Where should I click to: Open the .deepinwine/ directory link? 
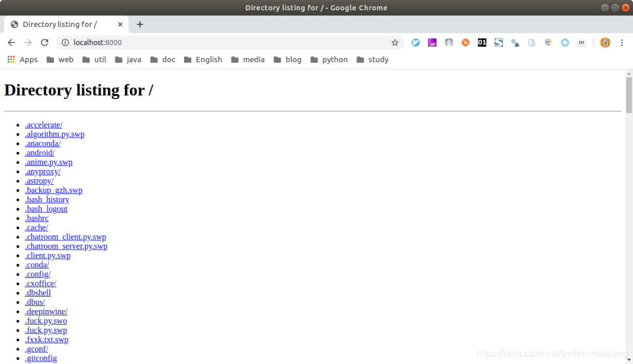pyautogui.click(x=46, y=311)
